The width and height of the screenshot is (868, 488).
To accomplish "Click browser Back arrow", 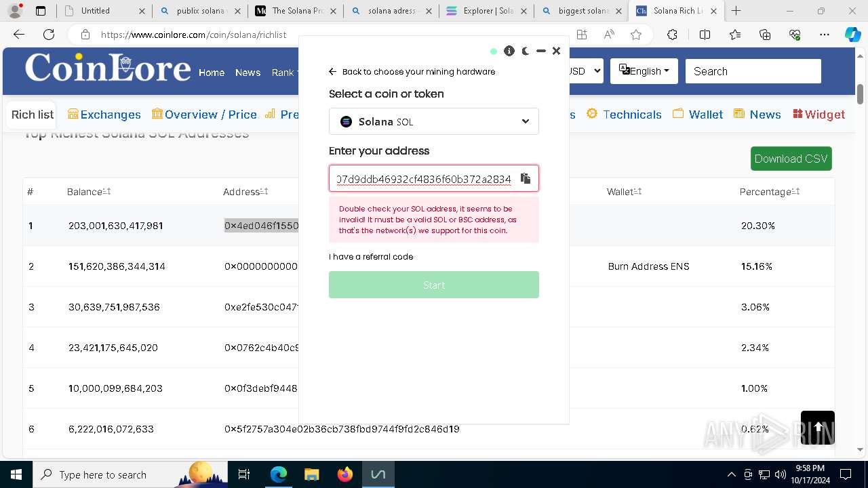I will (x=19, y=35).
